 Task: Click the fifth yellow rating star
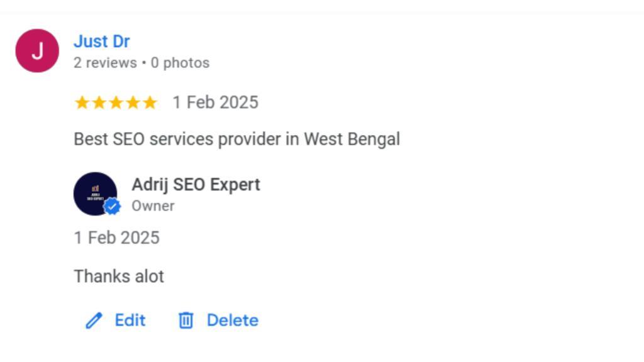click(x=150, y=102)
